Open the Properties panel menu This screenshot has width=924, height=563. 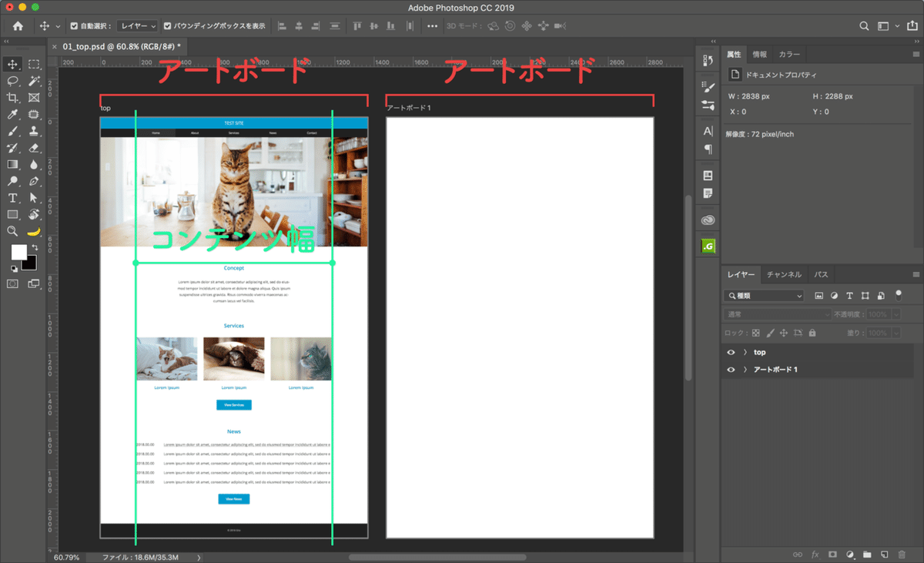[916, 54]
